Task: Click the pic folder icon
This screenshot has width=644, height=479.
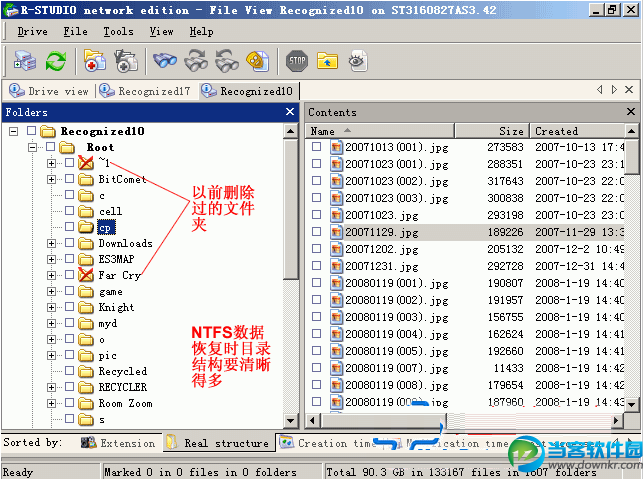Action: point(86,355)
